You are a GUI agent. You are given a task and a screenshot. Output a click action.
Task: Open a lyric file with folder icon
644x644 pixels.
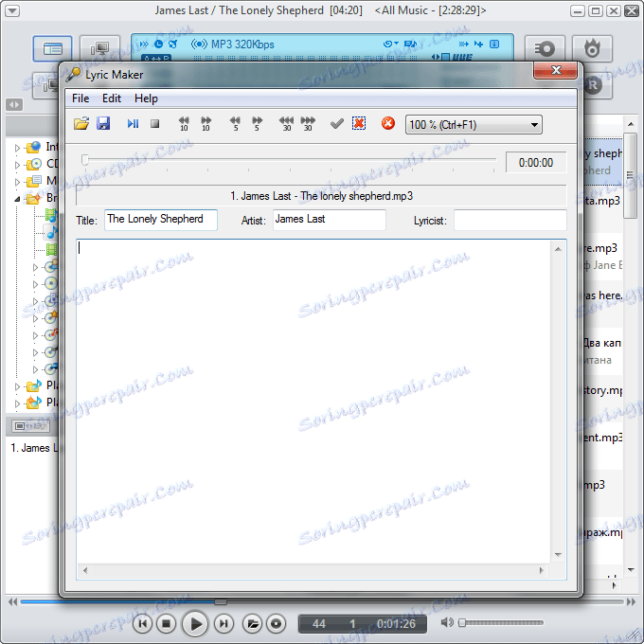pyautogui.click(x=81, y=124)
